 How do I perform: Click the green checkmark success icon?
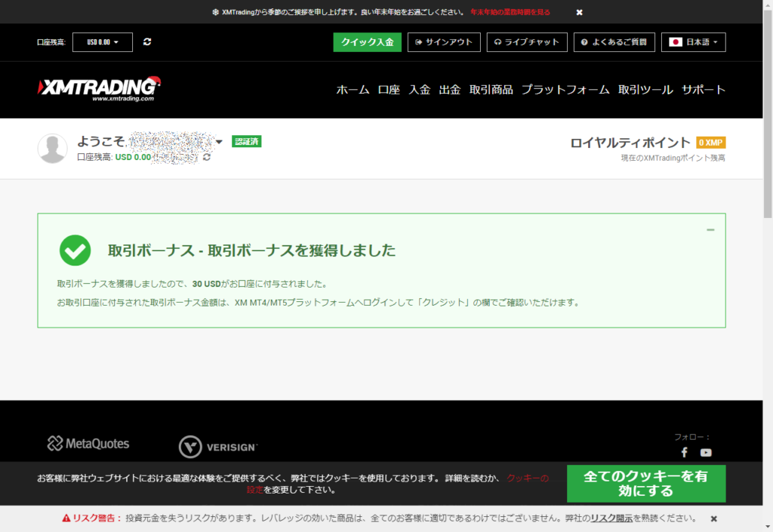coord(75,251)
